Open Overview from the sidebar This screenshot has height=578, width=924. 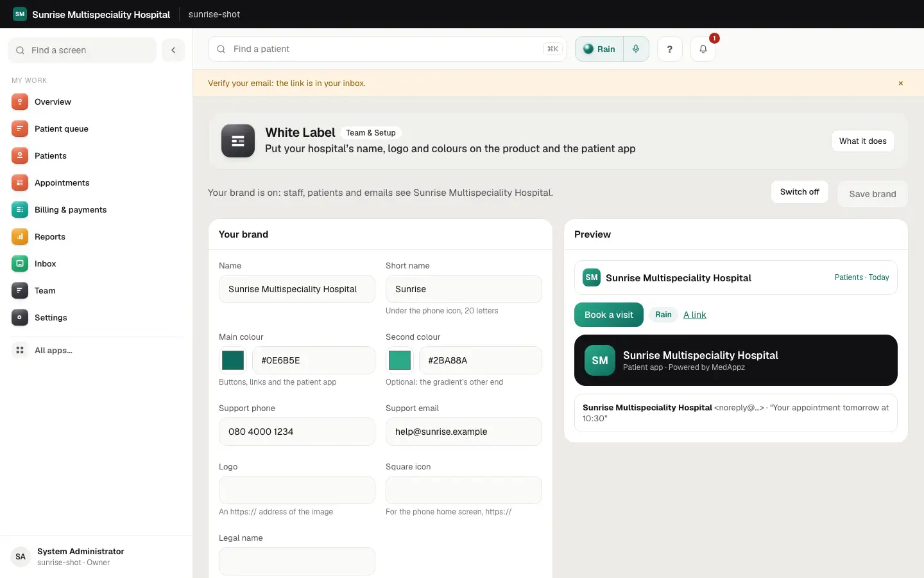point(96,102)
